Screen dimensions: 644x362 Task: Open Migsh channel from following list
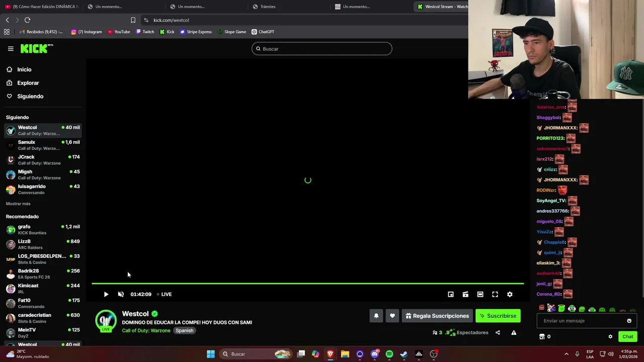click(43, 174)
